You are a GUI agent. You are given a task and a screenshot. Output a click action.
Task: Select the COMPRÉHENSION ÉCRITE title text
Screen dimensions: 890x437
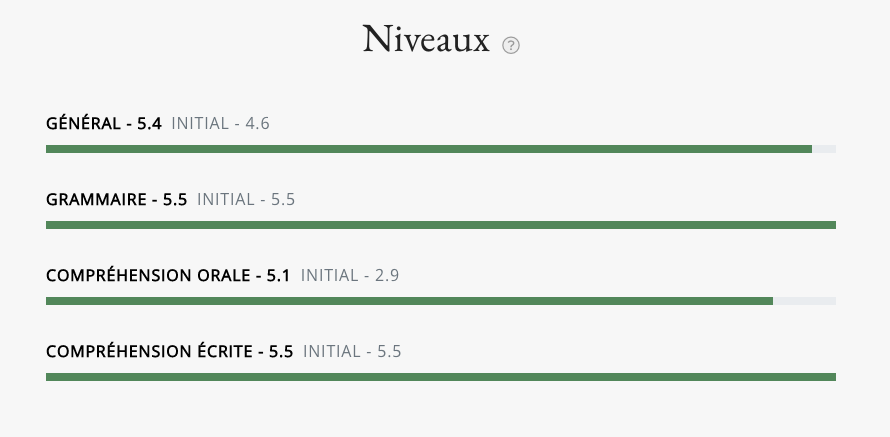point(149,352)
